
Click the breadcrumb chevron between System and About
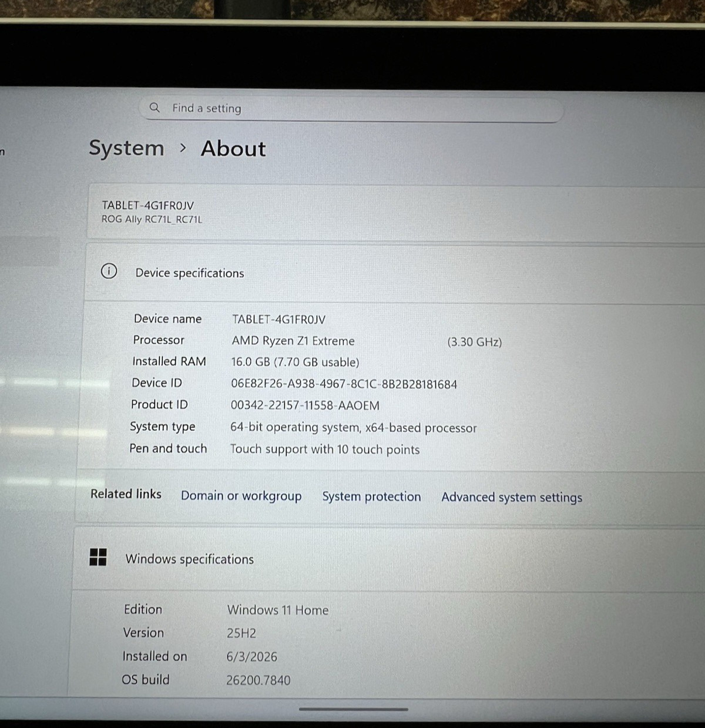coord(183,148)
